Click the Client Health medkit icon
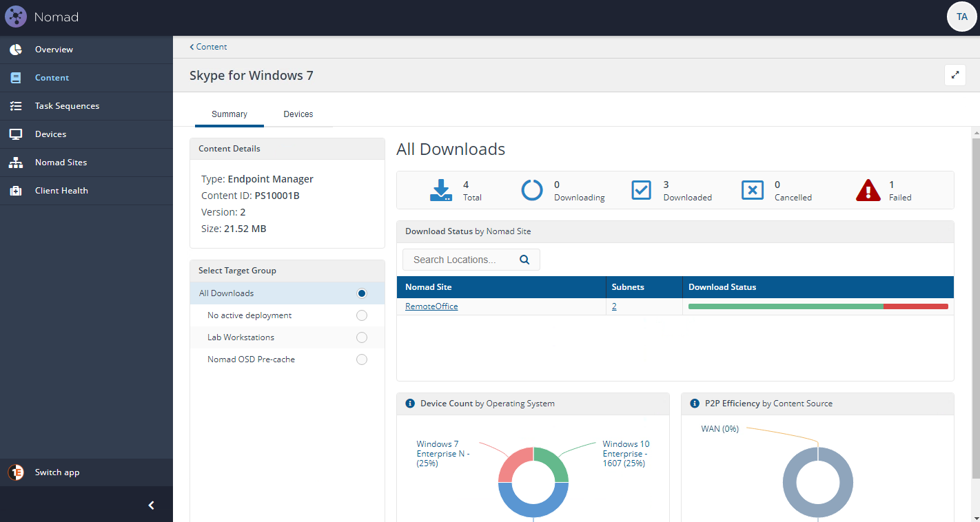Image resolution: width=980 pixels, height=522 pixels. [16, 191]
